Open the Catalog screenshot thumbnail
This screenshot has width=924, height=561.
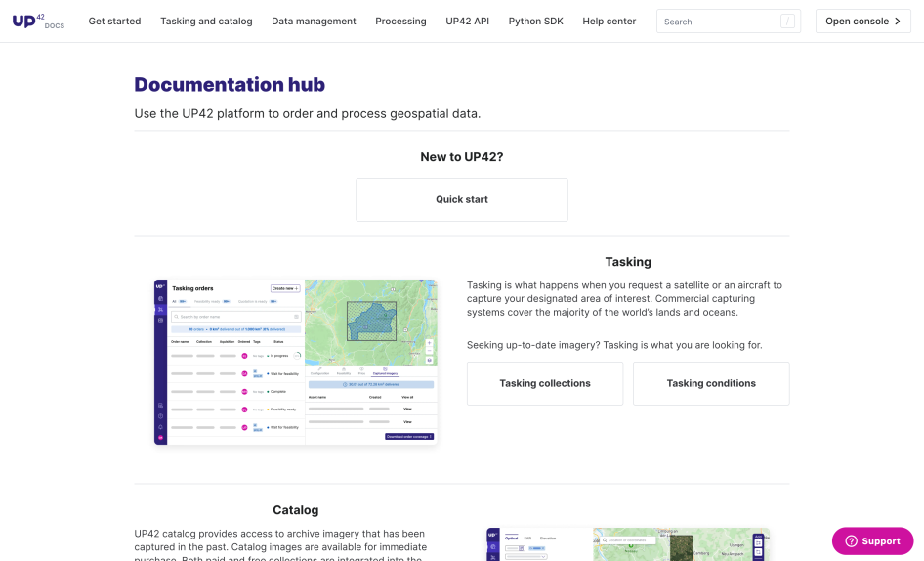click(x=628, y=544)
